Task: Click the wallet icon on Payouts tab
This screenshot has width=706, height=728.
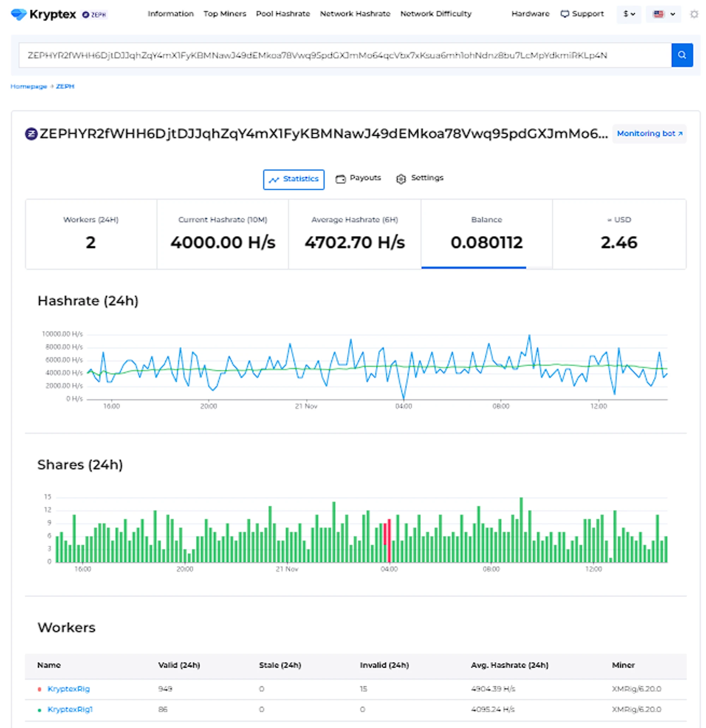Action: coord(340,179)
